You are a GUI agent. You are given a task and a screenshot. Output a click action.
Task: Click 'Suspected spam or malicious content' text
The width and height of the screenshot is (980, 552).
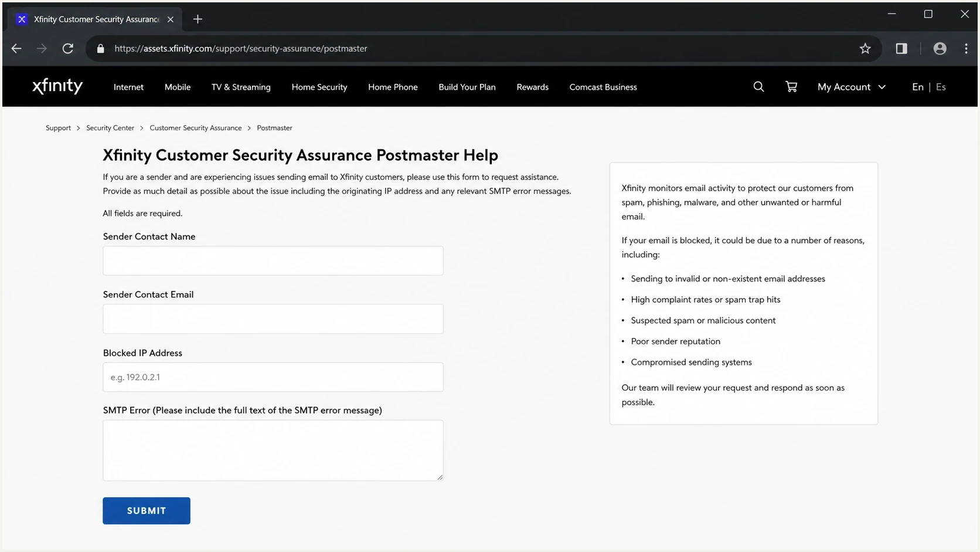tap(703, 321)
